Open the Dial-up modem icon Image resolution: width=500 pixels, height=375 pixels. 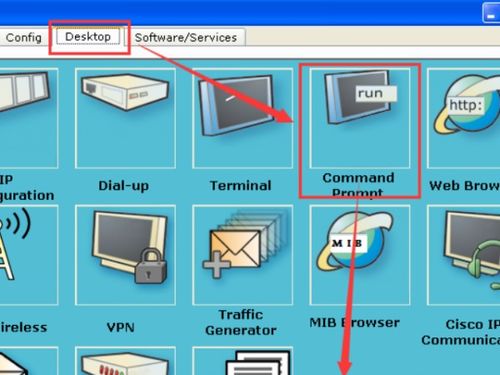[125, 118]
